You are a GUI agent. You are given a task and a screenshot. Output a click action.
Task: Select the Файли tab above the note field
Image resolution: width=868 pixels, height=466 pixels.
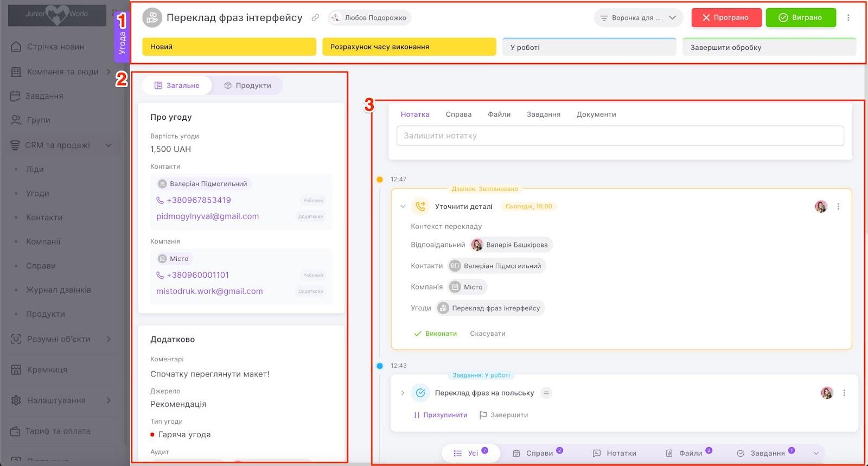point(499,114)
